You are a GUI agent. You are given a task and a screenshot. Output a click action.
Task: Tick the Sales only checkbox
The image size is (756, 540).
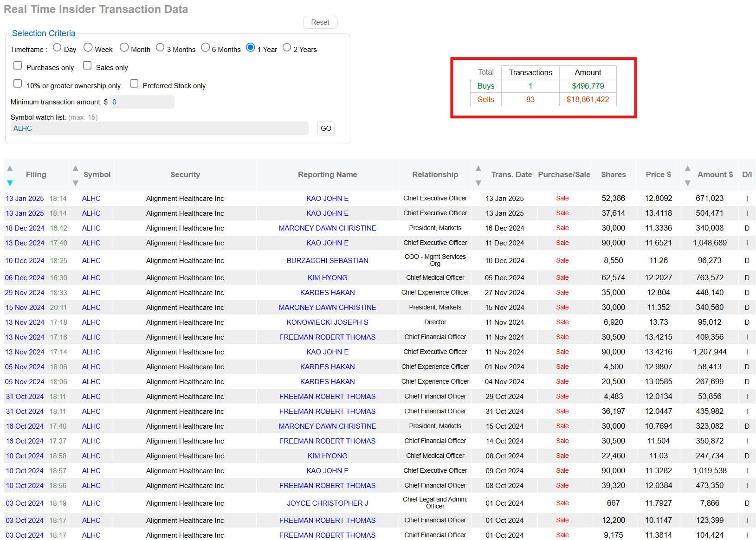pyautogui.click(x=87, y=65)
